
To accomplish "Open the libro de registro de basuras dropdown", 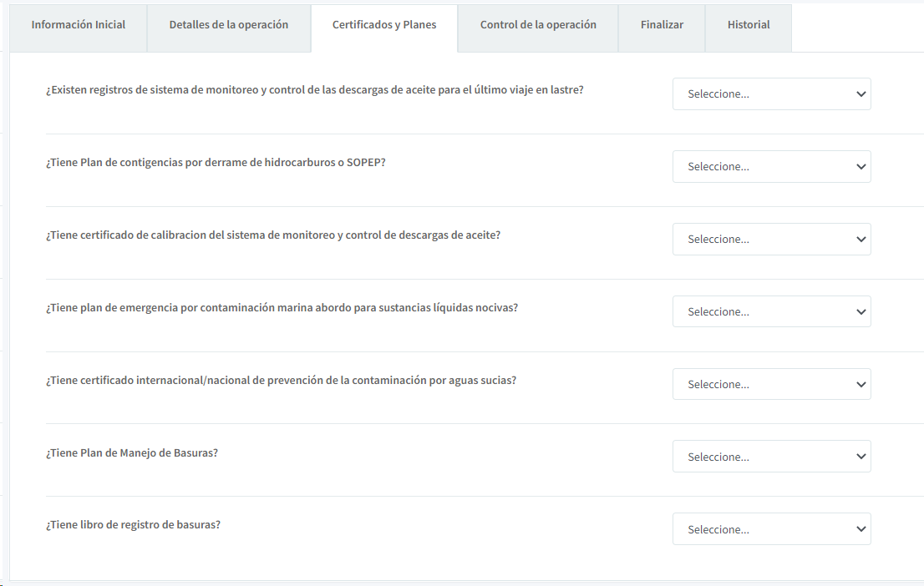I will [x=771, y=530].
